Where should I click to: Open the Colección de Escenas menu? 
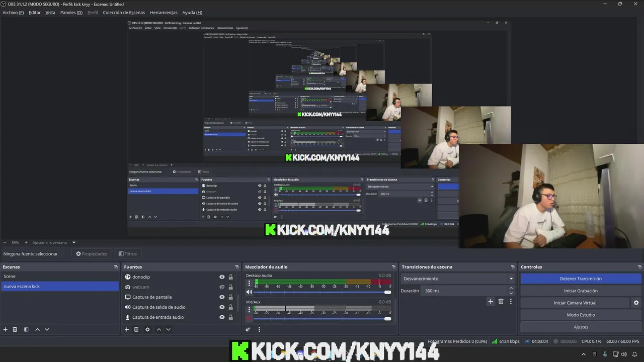pyautogui.click(x=124, y=13)
